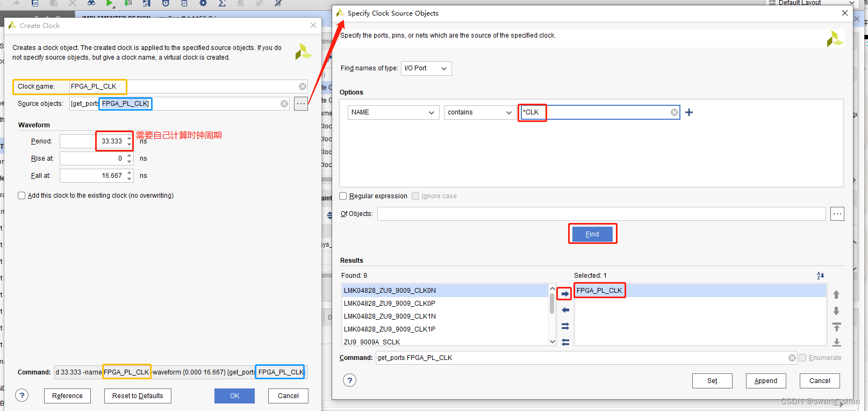Open the contains operator dropdown
This screenshot has height=411, width=868.
(480, 112)
